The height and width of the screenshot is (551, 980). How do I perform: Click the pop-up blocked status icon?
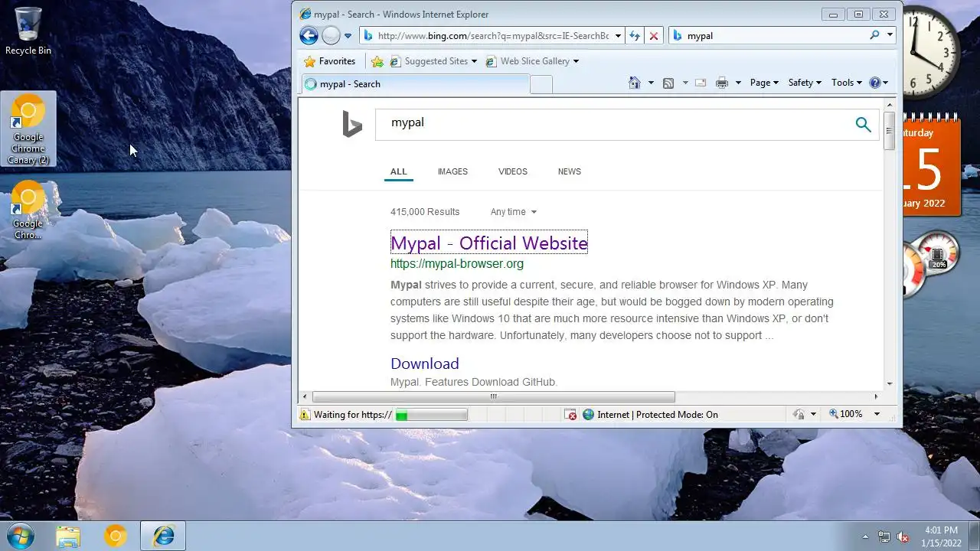pyautogui.click(x=570, y=415)
